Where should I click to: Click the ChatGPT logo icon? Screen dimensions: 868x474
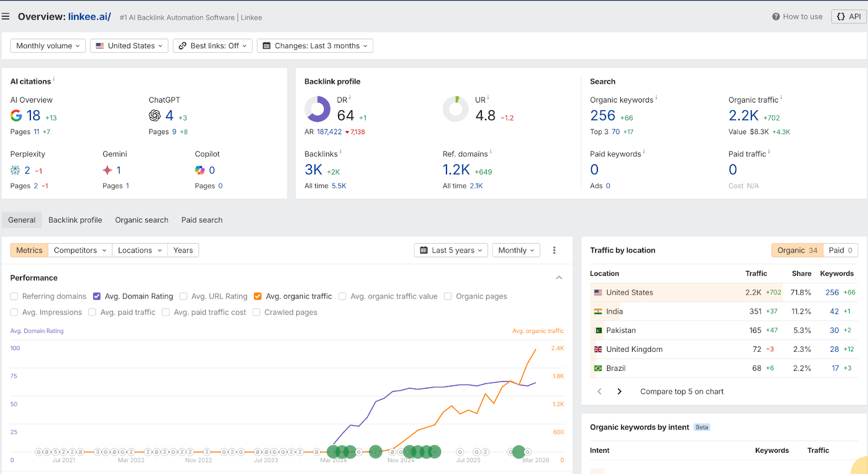pyautogui.click(x=155, y=116)
